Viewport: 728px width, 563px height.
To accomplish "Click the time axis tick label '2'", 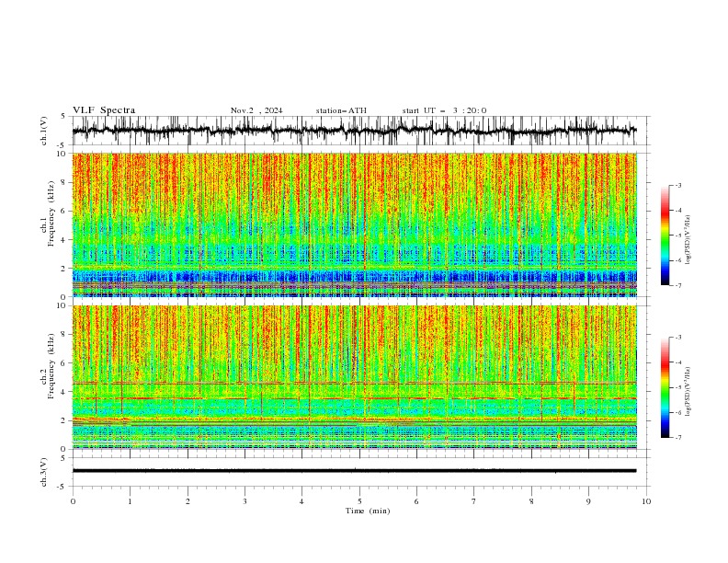I will pos(188,501).
